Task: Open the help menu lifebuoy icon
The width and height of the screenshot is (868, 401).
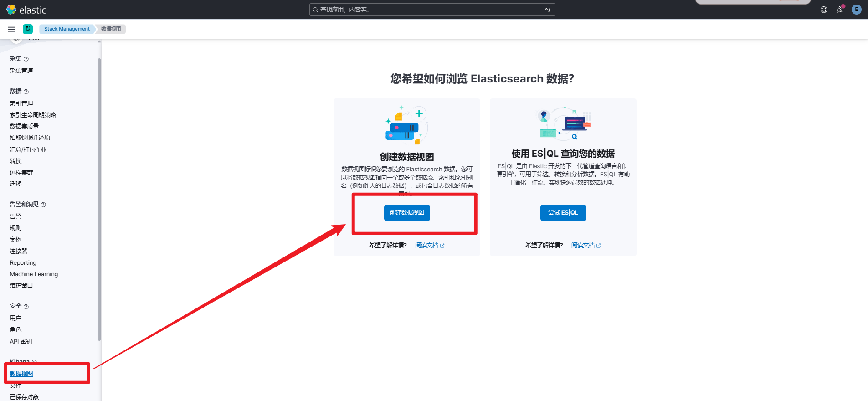Action: pyautogui.click(x=824, y=10)
